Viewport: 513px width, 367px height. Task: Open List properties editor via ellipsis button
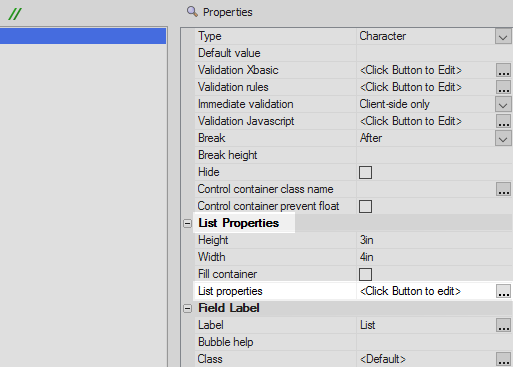503,291
